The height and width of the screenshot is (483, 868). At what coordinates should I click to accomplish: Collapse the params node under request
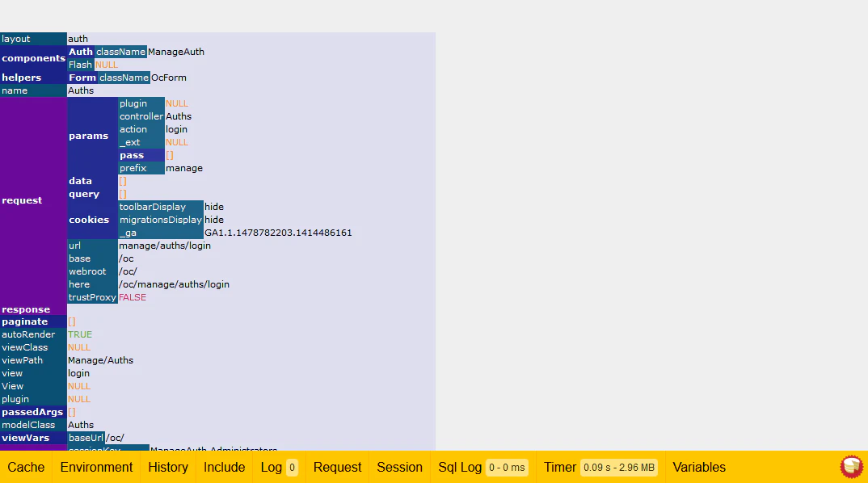tap(92, 136)
